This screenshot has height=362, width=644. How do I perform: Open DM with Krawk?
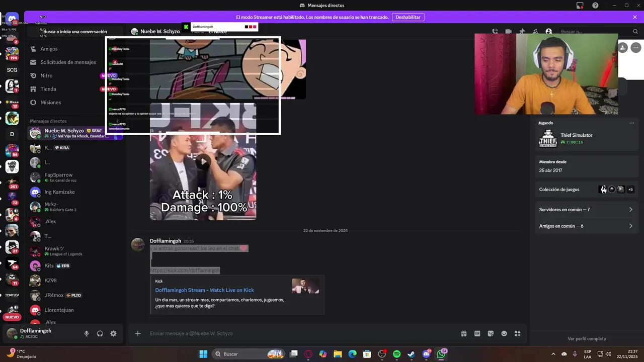click(74, 251)
